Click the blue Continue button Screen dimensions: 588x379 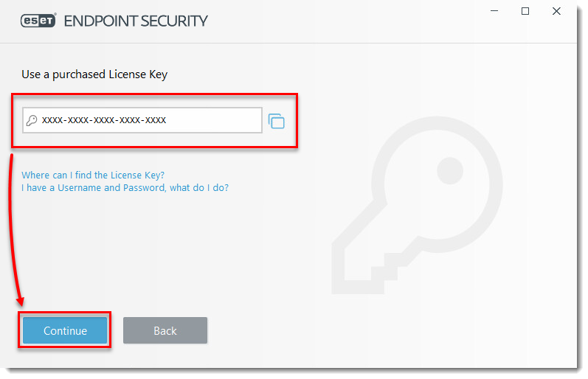[x=65, y=330]
